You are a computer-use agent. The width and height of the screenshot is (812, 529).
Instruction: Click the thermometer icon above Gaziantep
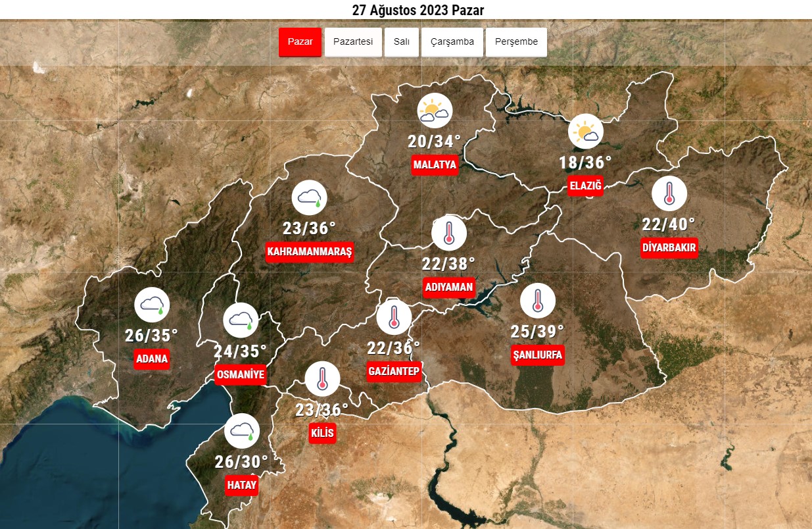394,316
